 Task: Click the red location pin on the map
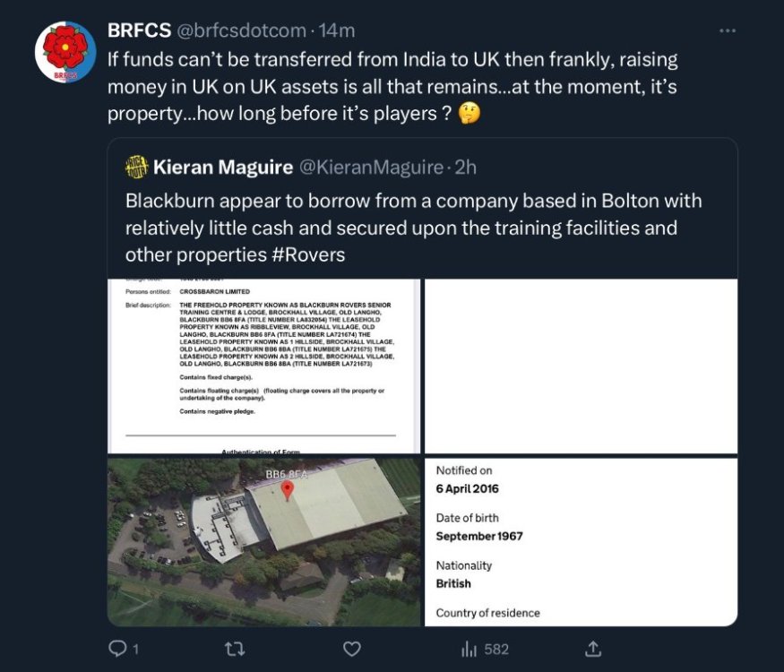tap(288, 490)
